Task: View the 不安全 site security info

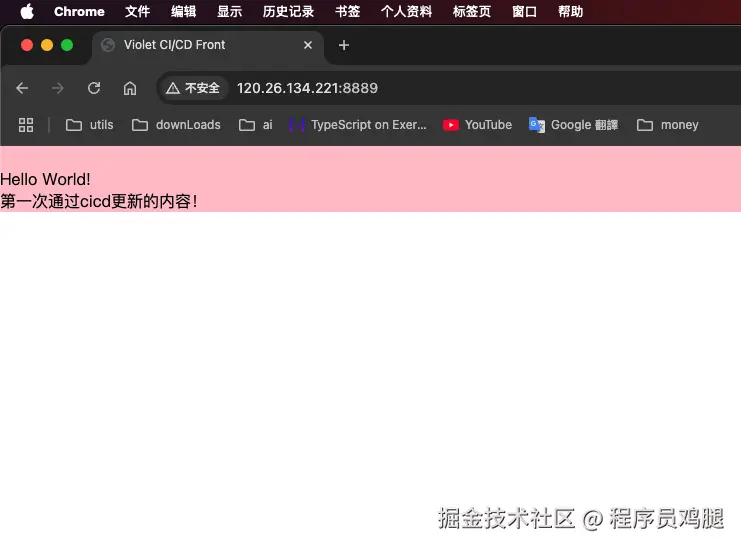Action: [x=193, y=88]
